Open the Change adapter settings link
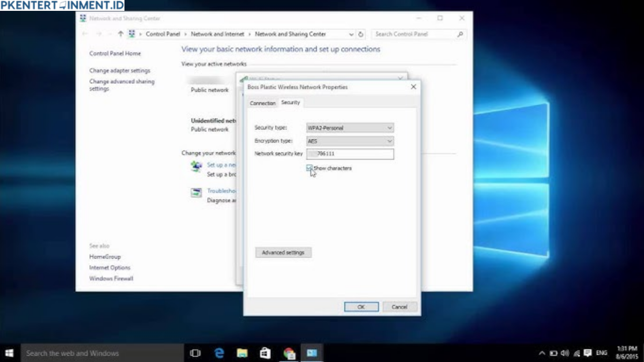The width and height of the screenshot is (644, 362). [x=120, y=71]
